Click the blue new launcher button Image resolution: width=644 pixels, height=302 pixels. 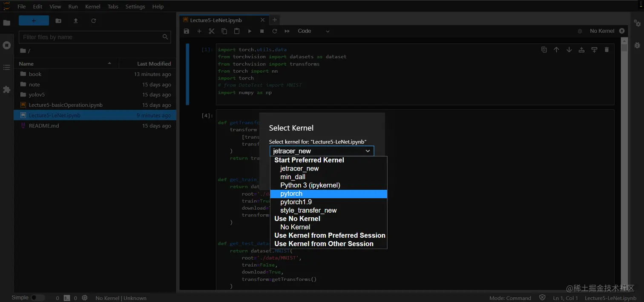point(34,21)
